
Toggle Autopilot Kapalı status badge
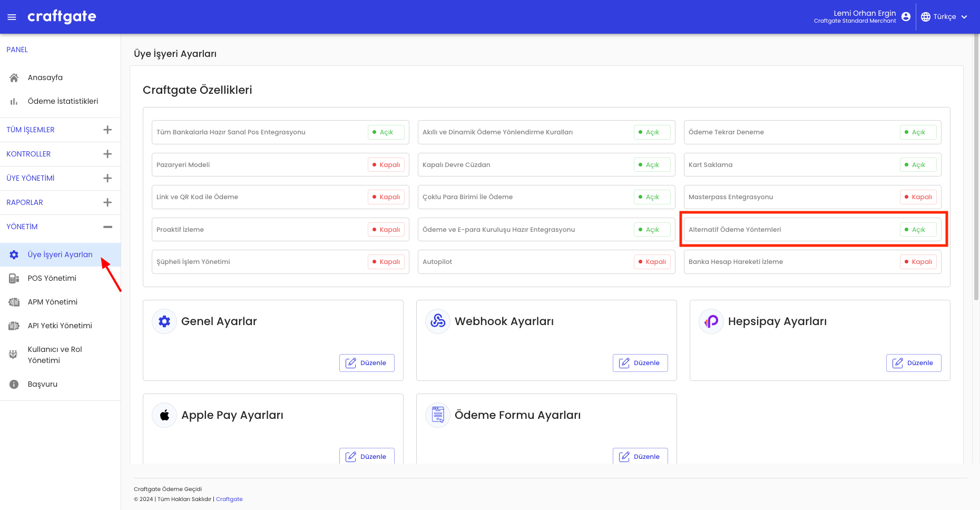[x=652, y=262]
